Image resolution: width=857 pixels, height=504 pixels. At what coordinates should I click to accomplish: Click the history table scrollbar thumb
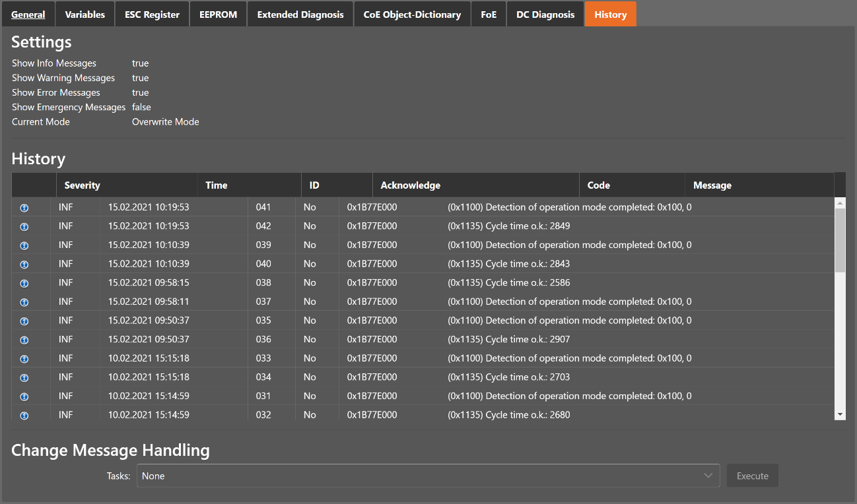click(x=840, y=240)
